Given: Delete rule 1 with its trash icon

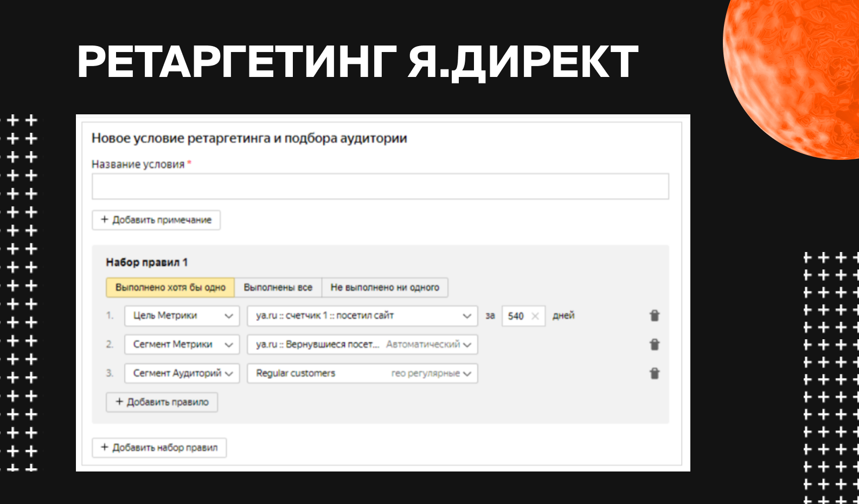Looking at the screenshot, I should pos(655,315).
